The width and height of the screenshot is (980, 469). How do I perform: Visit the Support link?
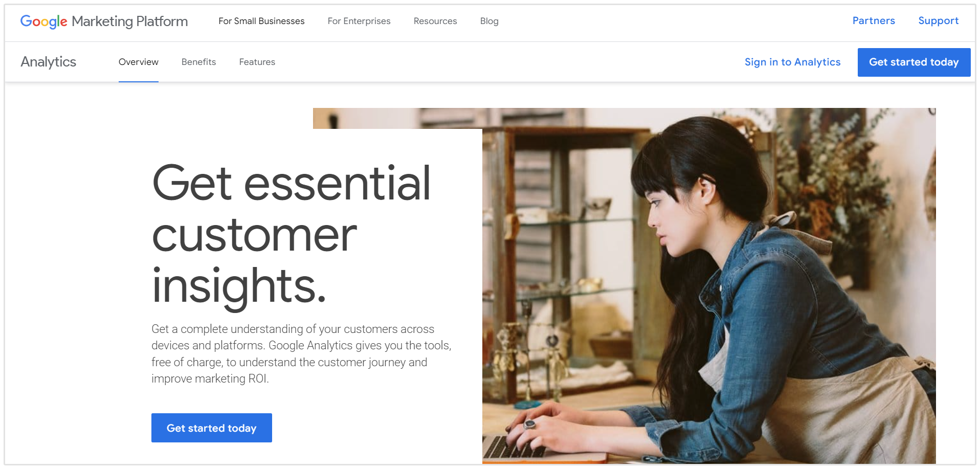[938, 21]
